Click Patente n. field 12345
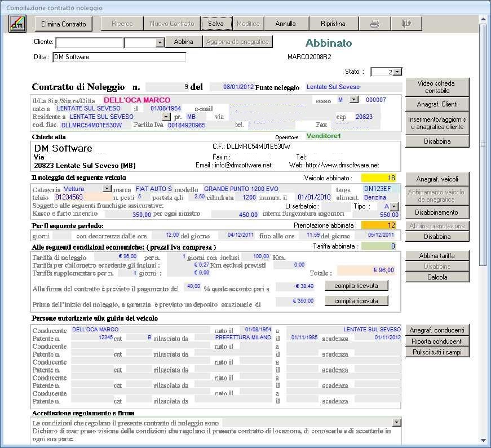The width and height of the screenshot is (491, 448). coord(92,338)
